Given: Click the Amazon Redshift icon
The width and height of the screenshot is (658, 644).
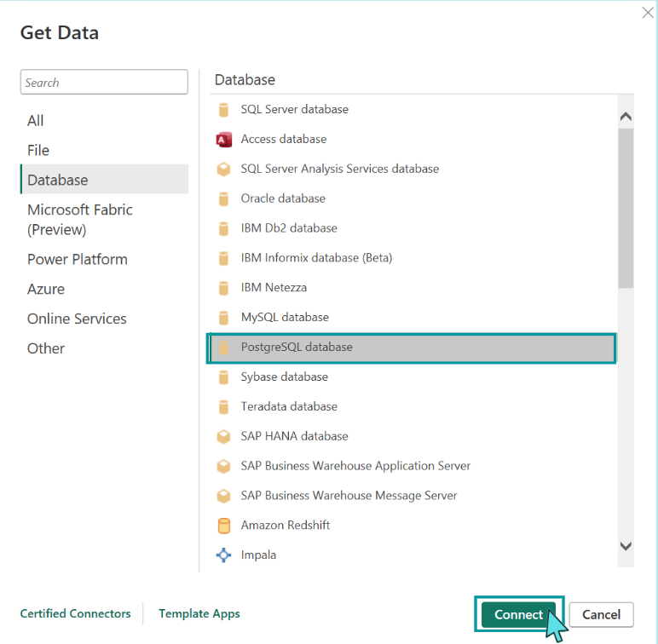Looking at the screenshot, I should 223,526.
